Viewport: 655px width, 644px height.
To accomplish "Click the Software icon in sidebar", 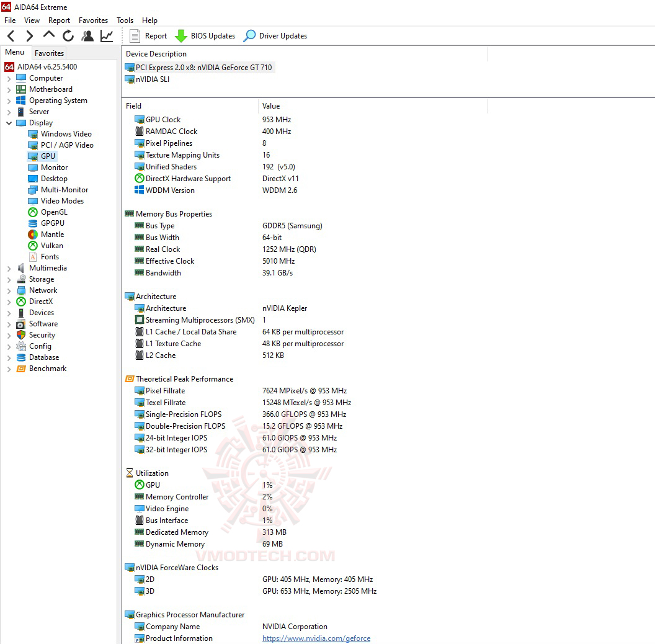I will (21, 324).
